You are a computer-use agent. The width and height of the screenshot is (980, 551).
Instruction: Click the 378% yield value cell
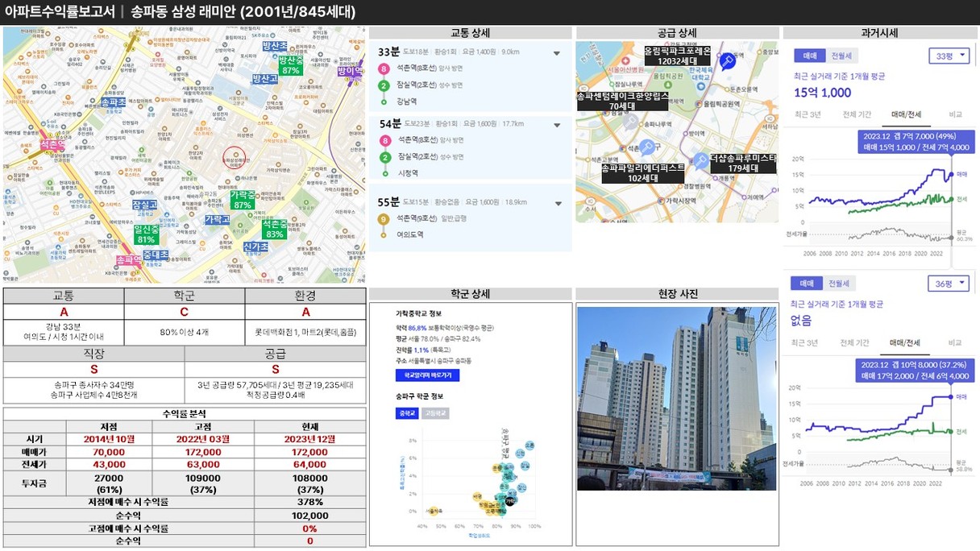309,503
